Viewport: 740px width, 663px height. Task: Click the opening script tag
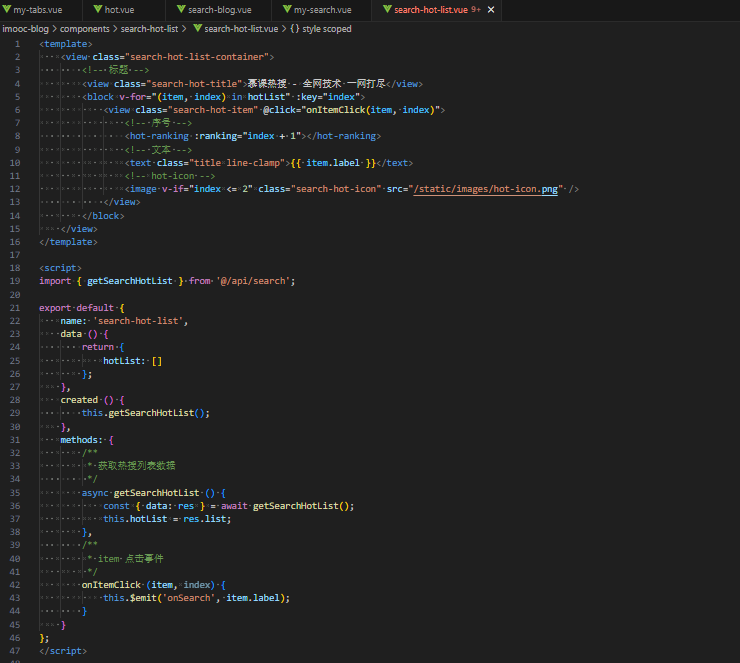[60, 268]
